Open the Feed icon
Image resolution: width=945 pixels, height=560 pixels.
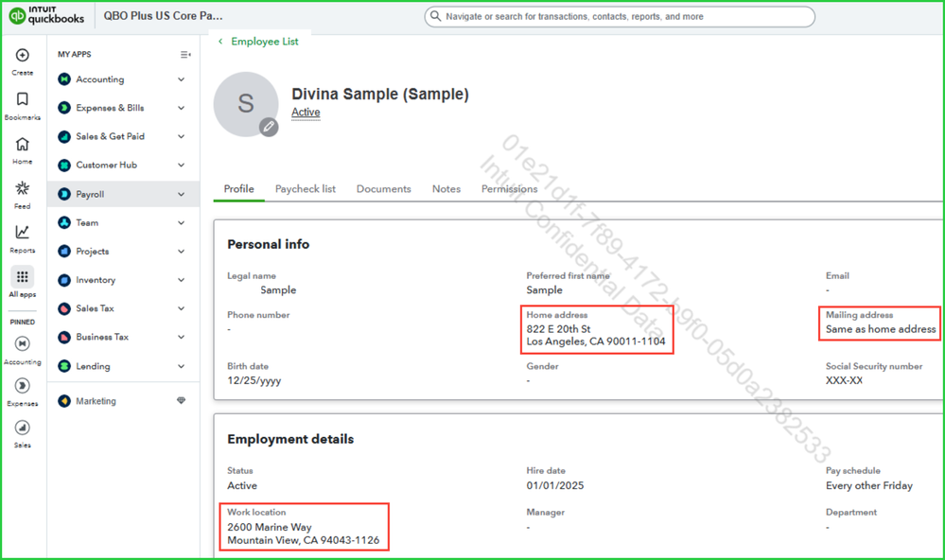tap(23, 188)
